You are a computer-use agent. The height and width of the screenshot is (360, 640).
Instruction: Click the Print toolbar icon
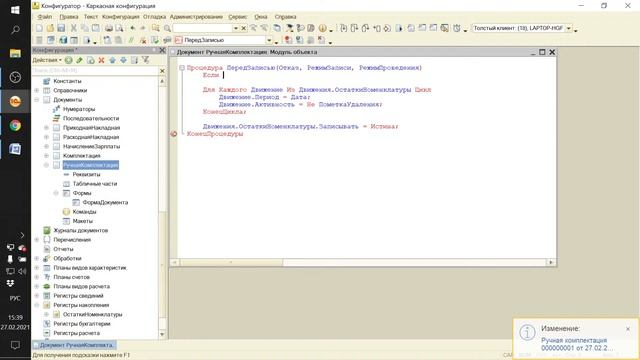109,28
